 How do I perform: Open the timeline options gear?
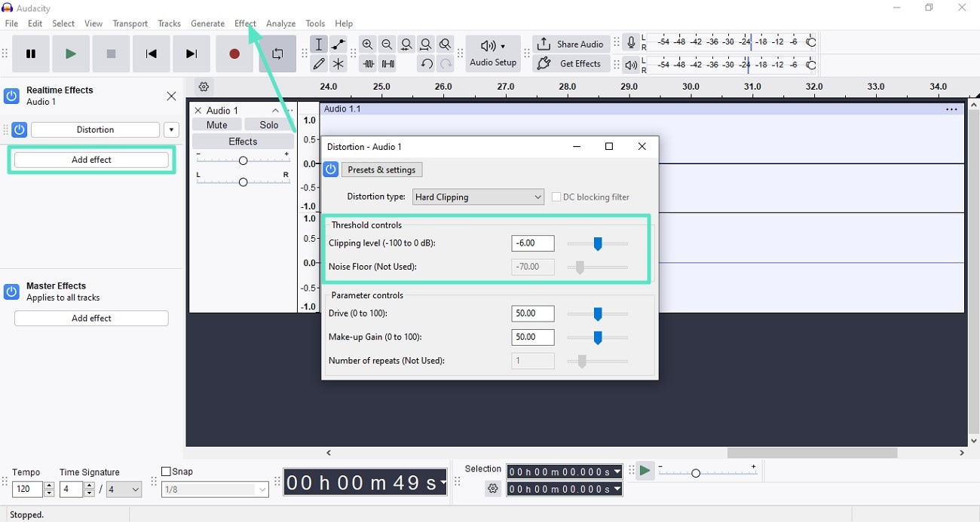[204, 87]
